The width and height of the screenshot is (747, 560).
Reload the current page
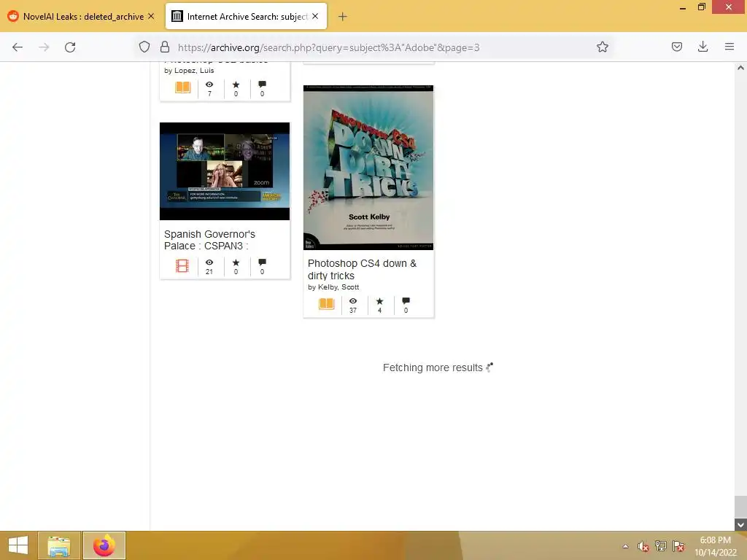pos(70,47)
